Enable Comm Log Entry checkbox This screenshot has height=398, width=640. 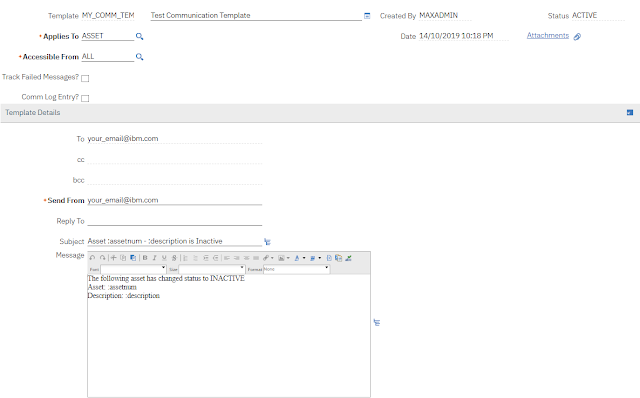point(85,98)
